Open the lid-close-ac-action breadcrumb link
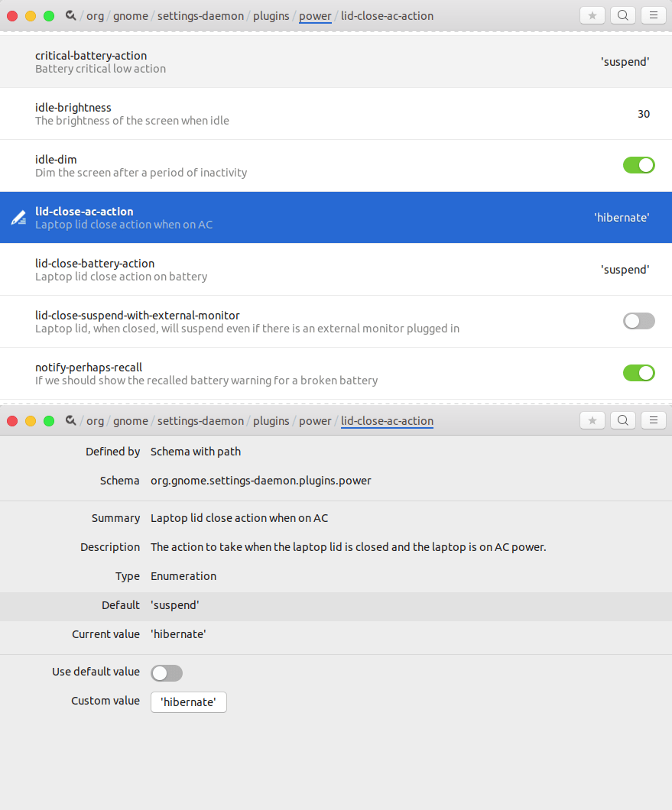The image size is (672, 810). click(x=386, y=420)
